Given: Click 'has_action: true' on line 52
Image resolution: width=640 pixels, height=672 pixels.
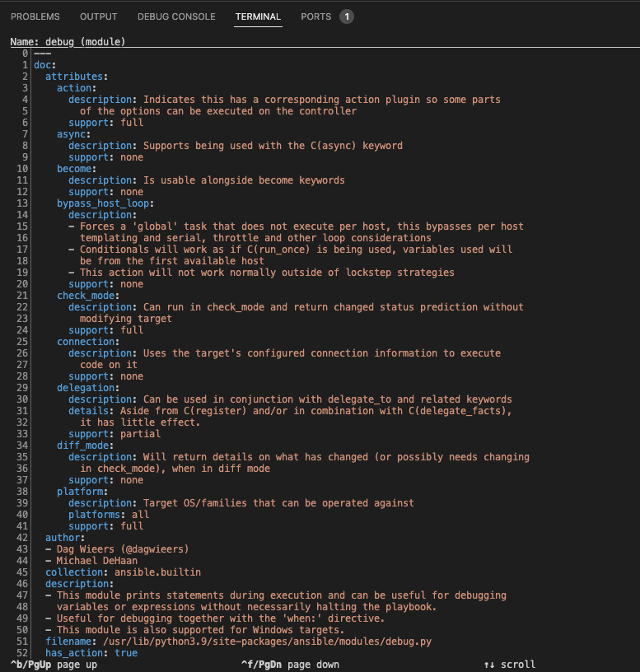Looking at the screenshot, I should pyautogui.click(x=91, y=653).
